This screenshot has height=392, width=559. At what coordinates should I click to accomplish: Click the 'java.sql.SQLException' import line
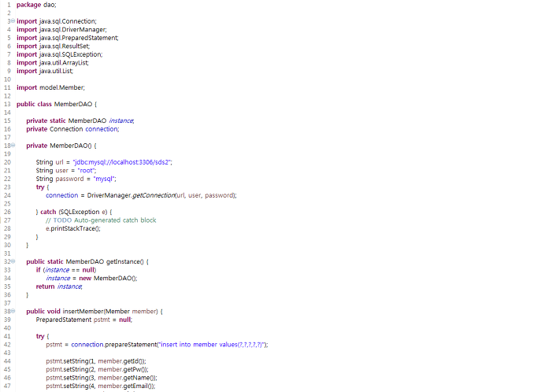(x=60, y=54)
